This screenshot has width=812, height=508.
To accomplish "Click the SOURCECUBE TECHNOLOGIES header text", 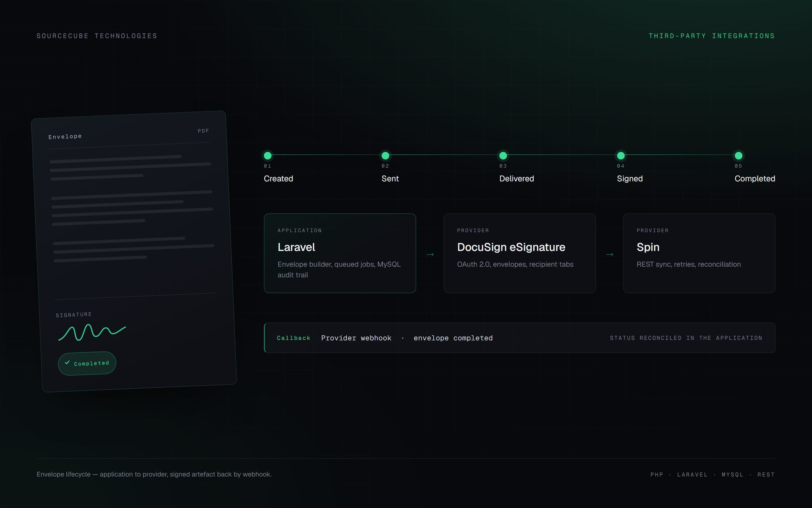I will tap(97, 36).
